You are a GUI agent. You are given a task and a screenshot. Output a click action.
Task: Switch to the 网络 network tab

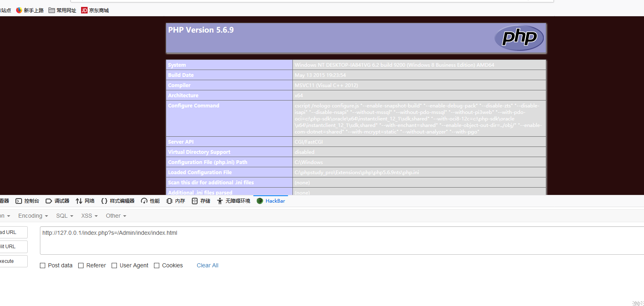click(x=85, y=201)
